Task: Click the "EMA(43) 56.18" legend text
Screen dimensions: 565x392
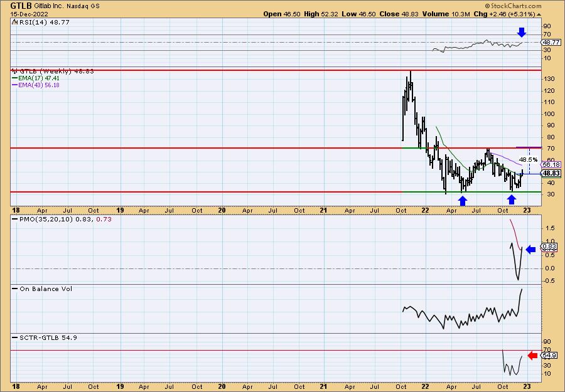Action: pyautogui.click(x=39, y=85)
